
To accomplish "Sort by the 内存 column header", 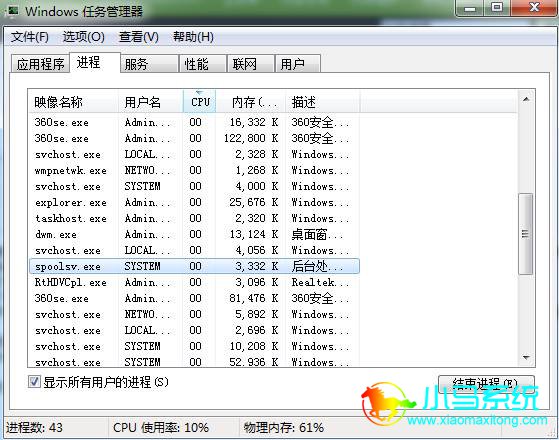I will tap(251, 102).
